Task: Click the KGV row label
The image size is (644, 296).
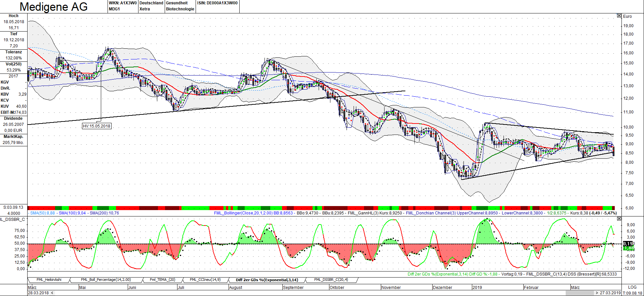Action: [x=5, y=82]
